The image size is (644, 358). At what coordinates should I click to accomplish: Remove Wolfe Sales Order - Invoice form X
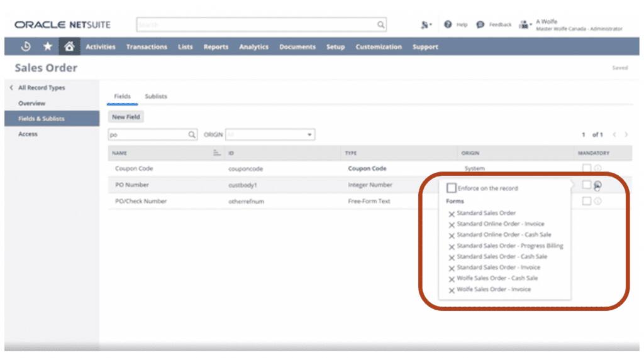coord(452,290)
